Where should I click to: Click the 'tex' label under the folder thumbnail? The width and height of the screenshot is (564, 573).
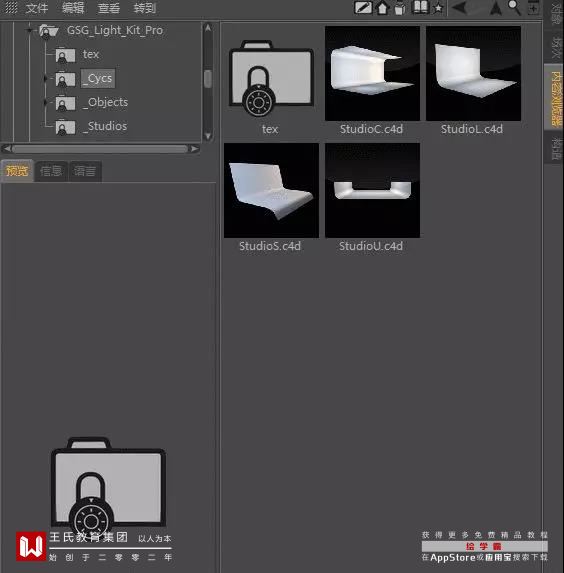(x=270, y=129)
